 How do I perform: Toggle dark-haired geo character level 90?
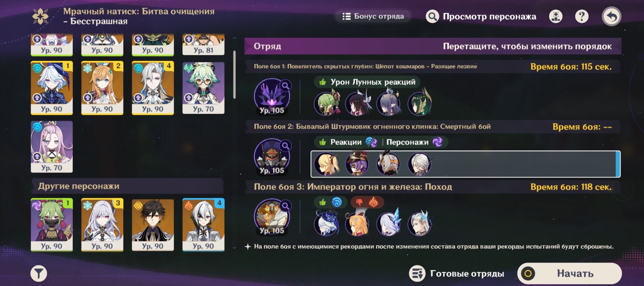tap(153, 225)
